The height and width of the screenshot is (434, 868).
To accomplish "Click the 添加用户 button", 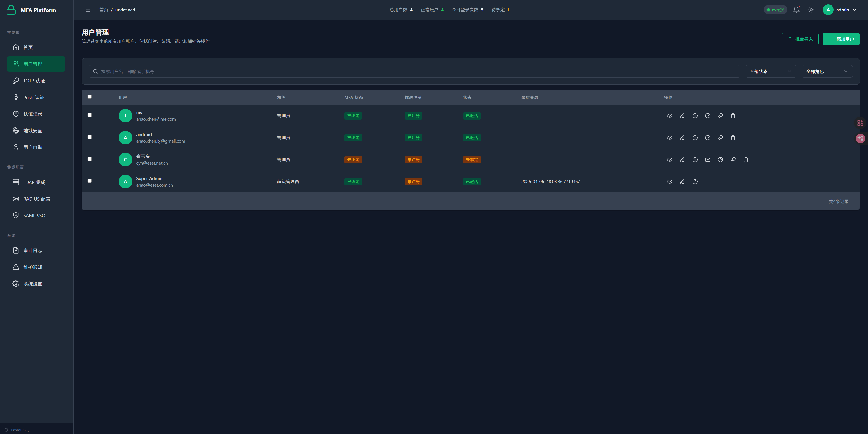I will pos(841,39).
